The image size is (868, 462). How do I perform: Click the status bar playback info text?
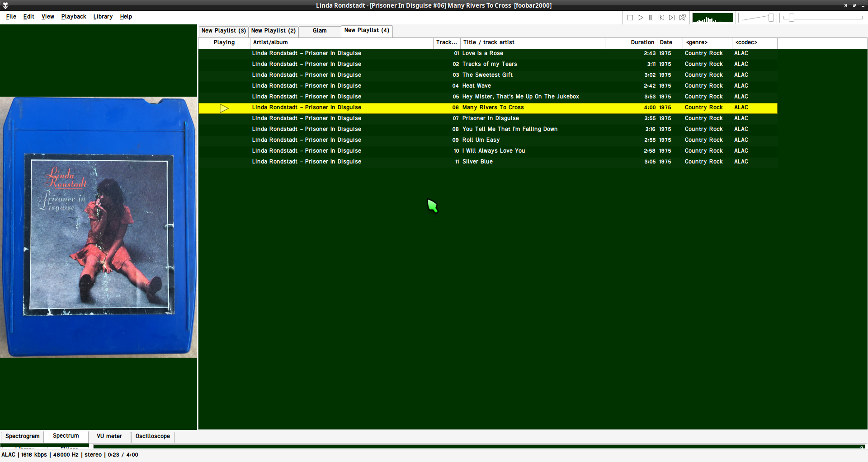click(70, 455)
